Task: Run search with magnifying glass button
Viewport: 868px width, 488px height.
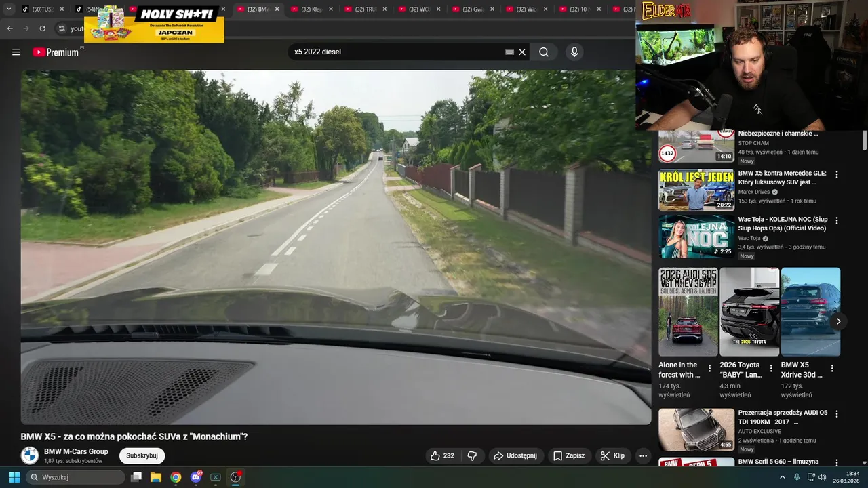Action: pyautogui.click(x=544, y=52)
